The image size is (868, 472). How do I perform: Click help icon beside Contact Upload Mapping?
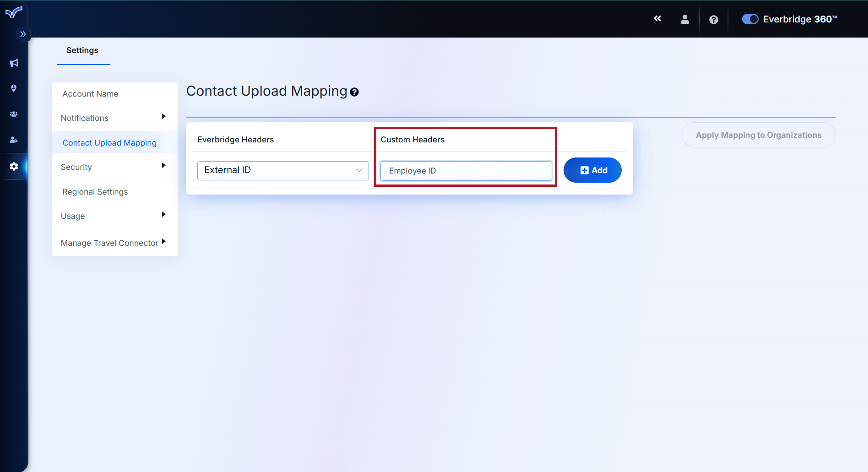(x=354, y=92)
